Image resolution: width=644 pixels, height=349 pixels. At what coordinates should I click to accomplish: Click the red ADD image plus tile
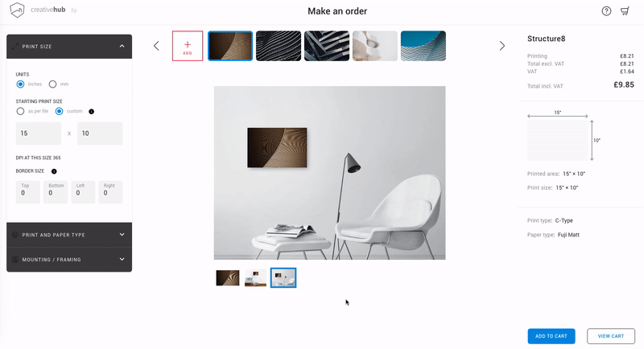[x=188, y=46]
